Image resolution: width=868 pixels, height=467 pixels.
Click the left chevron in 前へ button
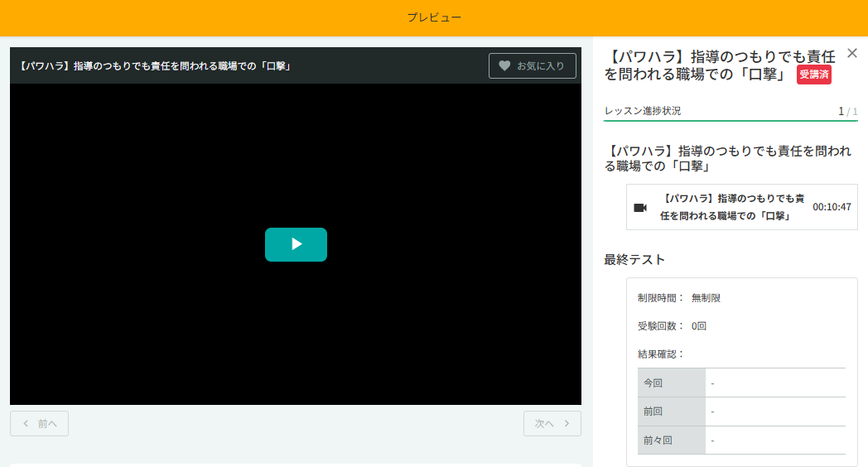click(x=26, y=423)
